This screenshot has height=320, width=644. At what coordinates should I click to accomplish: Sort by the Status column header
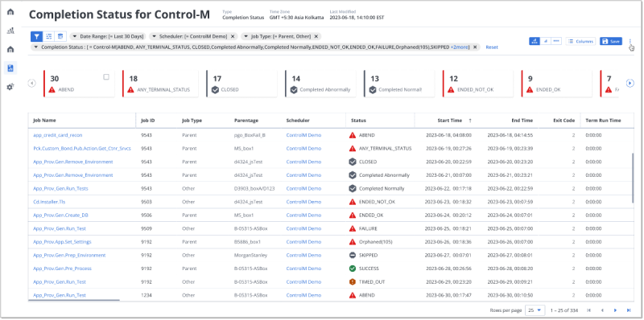click(x=358, y=121)
